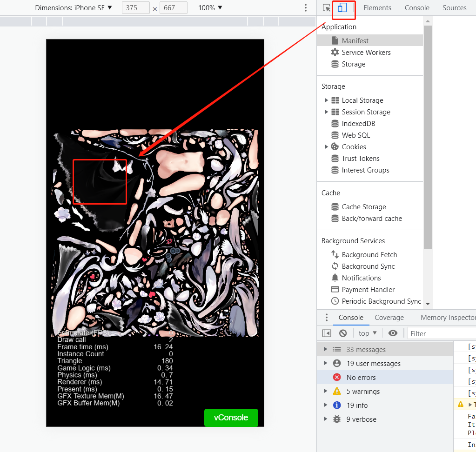Viewport: 476px width, 452px height.
Task: Expand the 5 warnings console group
Action: pyautogui.click(x=325, y=391)
